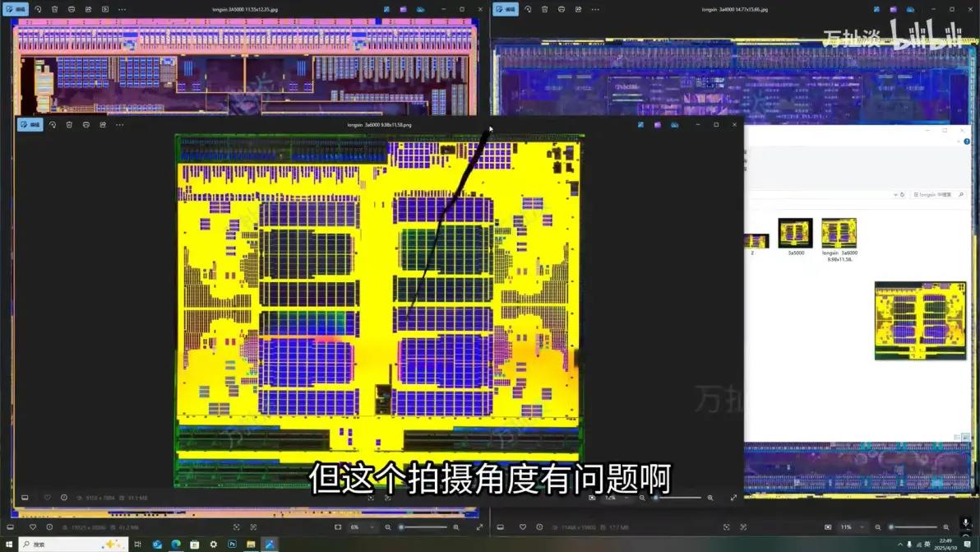
Task: Show file info in 3a4000 window
Action: 539,527
